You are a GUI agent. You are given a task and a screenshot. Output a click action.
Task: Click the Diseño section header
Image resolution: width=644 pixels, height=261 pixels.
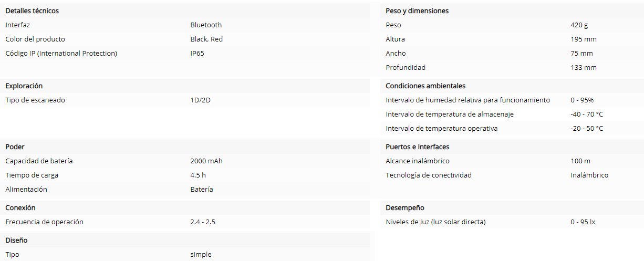click(16, 240)
